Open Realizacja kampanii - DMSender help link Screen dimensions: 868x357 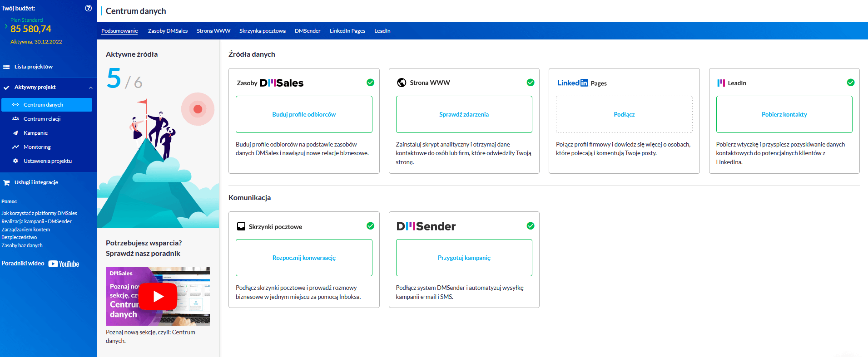[x=36, y=221]
